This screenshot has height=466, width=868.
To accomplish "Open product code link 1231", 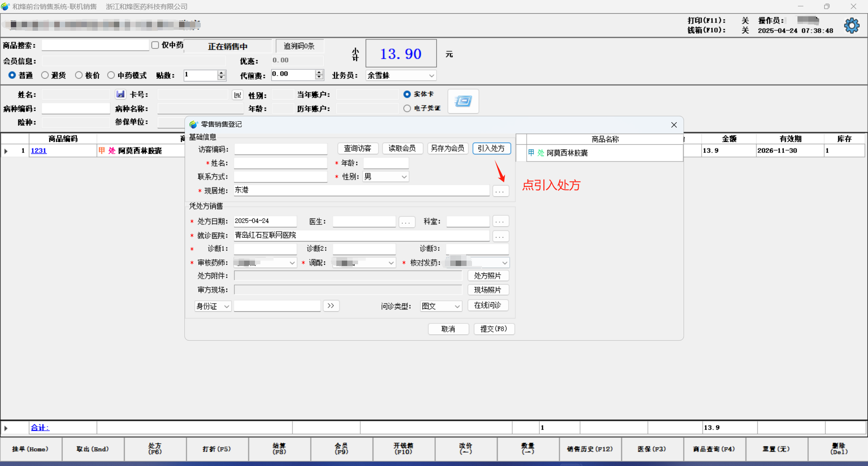I will [39, 151].
